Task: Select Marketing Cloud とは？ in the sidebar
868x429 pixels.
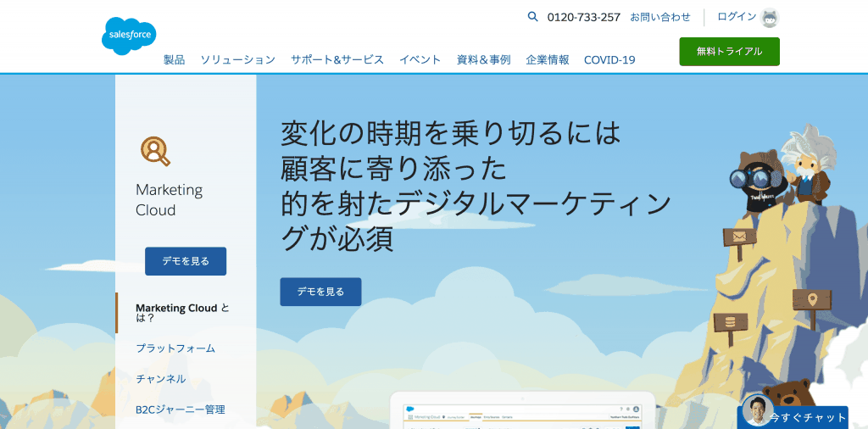Action: click(183, 313)
